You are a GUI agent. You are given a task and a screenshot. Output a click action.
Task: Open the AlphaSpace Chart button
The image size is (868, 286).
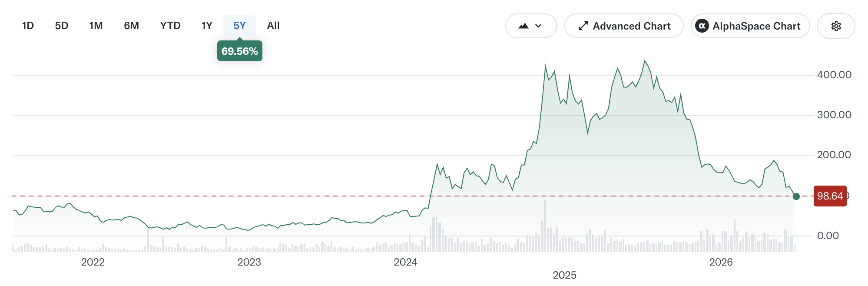(750, 26)
